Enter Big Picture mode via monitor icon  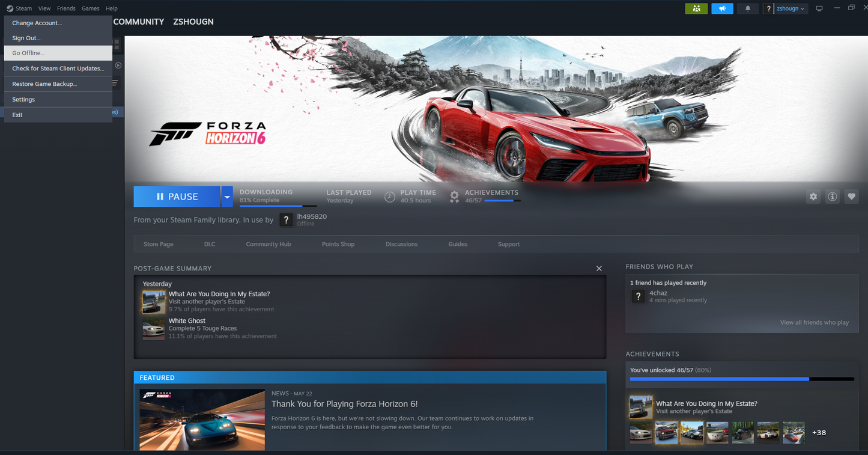819,8
